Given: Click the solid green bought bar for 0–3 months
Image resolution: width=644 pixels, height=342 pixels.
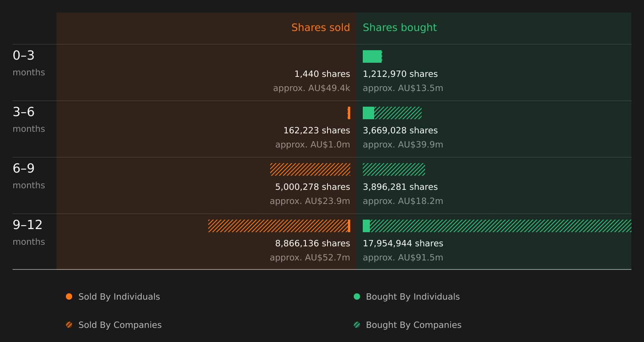Looking at the screenshot, I should click(x=372, y=56).
